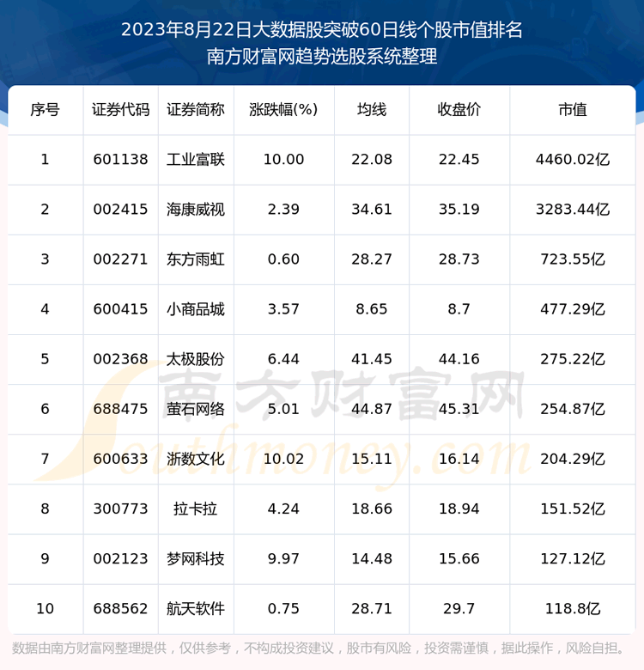Screen dimensions: 644x670
Task: Click closing price 22.45
Action: coord(459,160)
